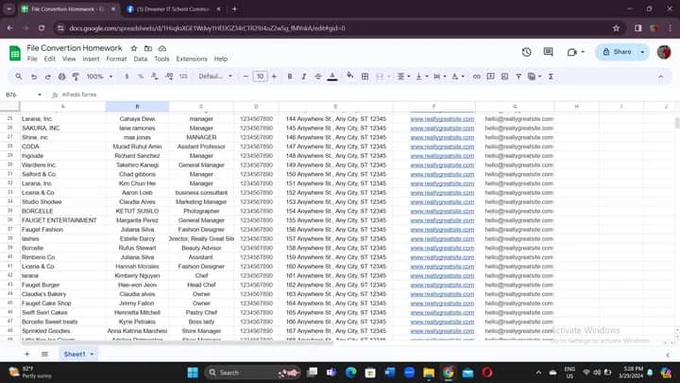Screen dimensions: 680x383
Task: Open the Default font dropdown
Action: [x=215, y=76]
